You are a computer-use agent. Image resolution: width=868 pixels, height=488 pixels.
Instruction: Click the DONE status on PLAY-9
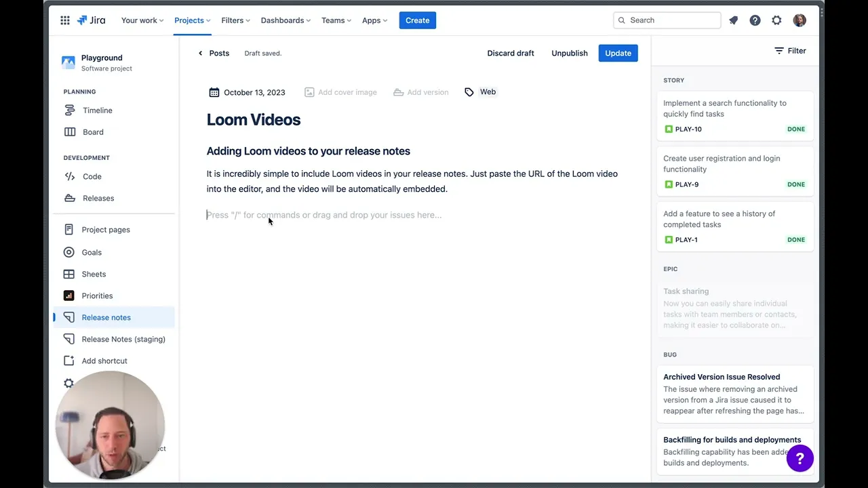click(796, 184)
